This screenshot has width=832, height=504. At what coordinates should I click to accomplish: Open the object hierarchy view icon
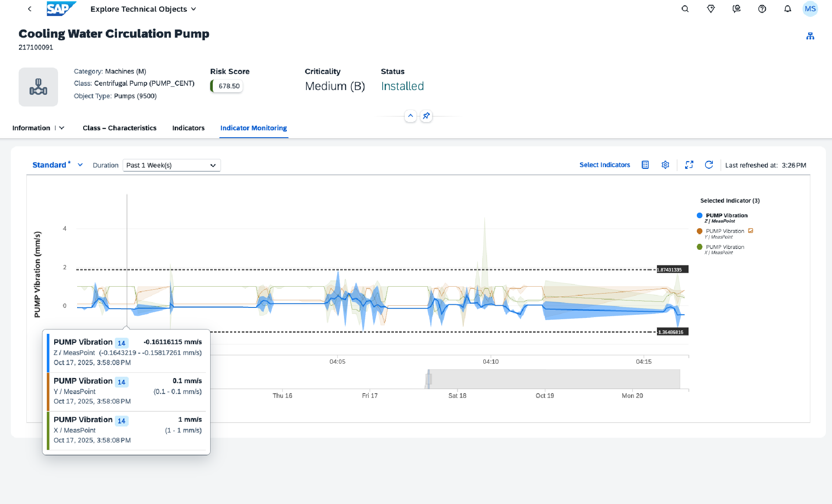[x=810, y=36]
